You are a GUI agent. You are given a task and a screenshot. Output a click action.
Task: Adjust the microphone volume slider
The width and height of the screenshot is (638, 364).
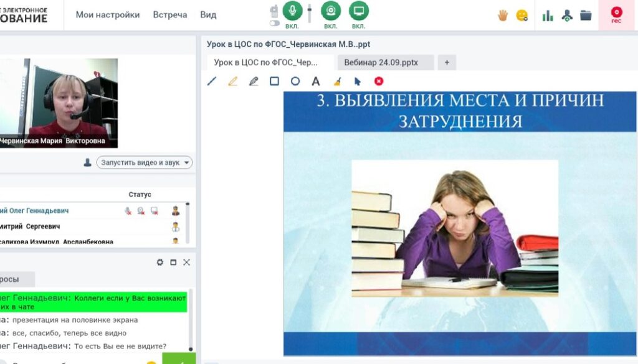(x=310, y=13)
